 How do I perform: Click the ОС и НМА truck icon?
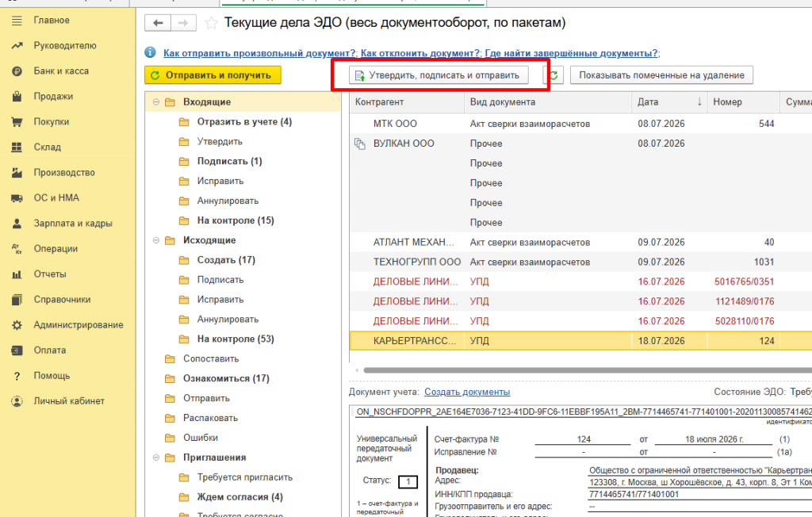[x=17, y=198]
